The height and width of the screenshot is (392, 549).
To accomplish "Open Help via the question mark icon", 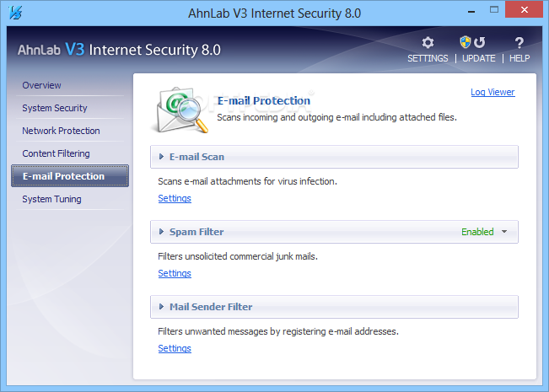I will 519,44.
